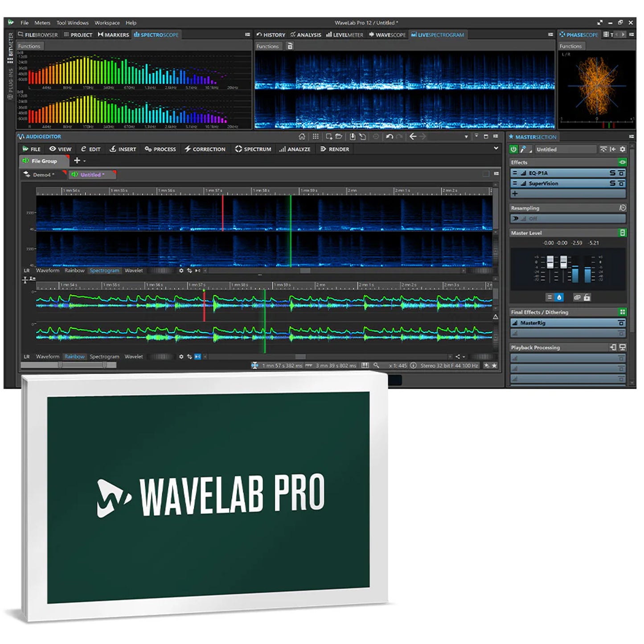Click the magnifier zoom icon in status bar

point(377,365)
